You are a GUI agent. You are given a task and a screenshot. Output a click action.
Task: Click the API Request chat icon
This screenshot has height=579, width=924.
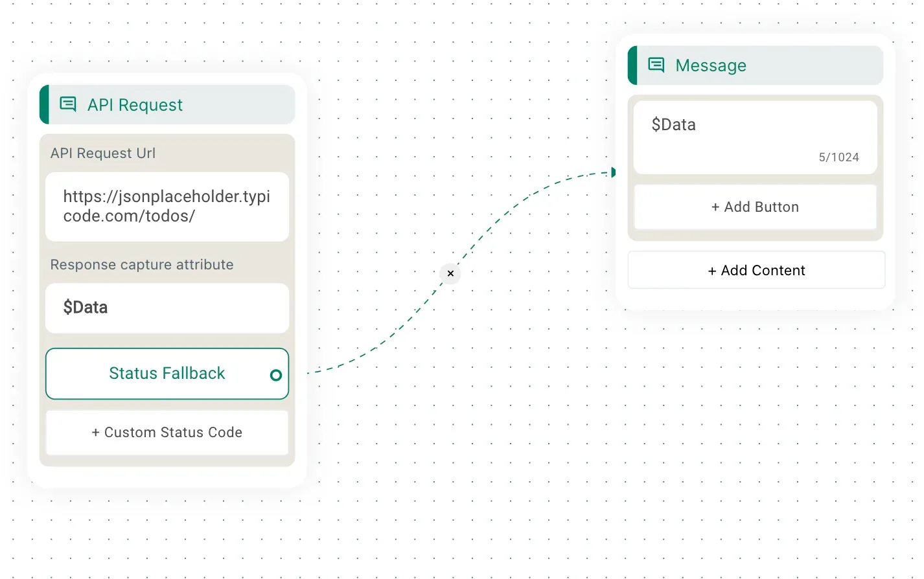tap(68, 104)
